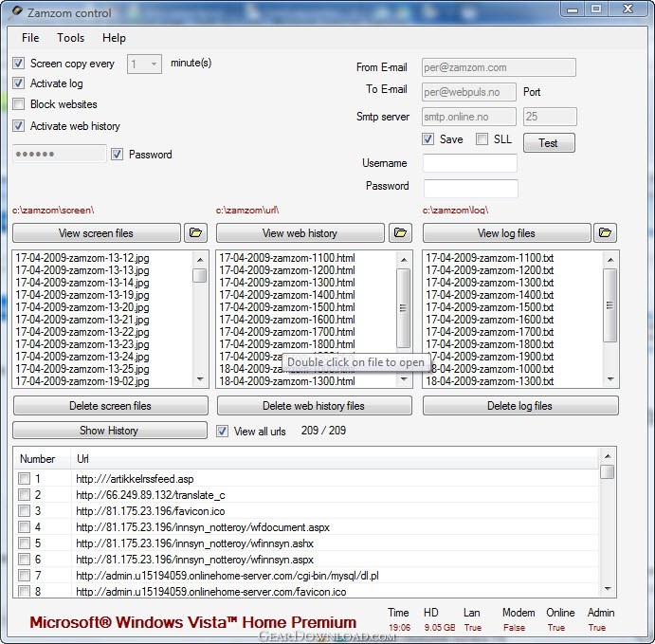Check the box for url number 5
This screenshot has width=655, height=644.
pos(25,543)
